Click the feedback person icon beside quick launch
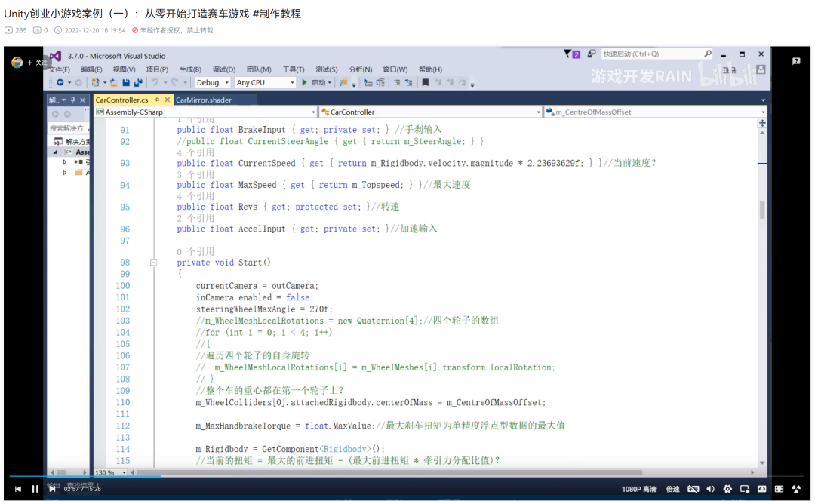Image resolution: width=815 pixels, height=504 pixels. pos(592,54)
